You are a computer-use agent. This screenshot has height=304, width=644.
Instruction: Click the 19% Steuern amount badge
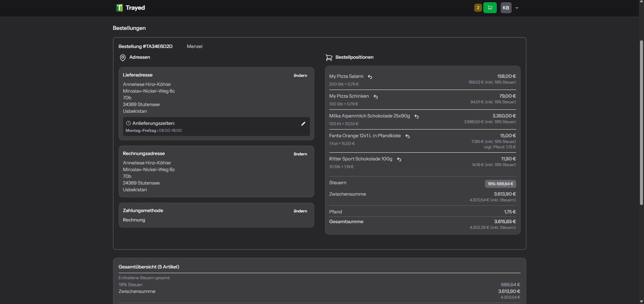[500, 184]
